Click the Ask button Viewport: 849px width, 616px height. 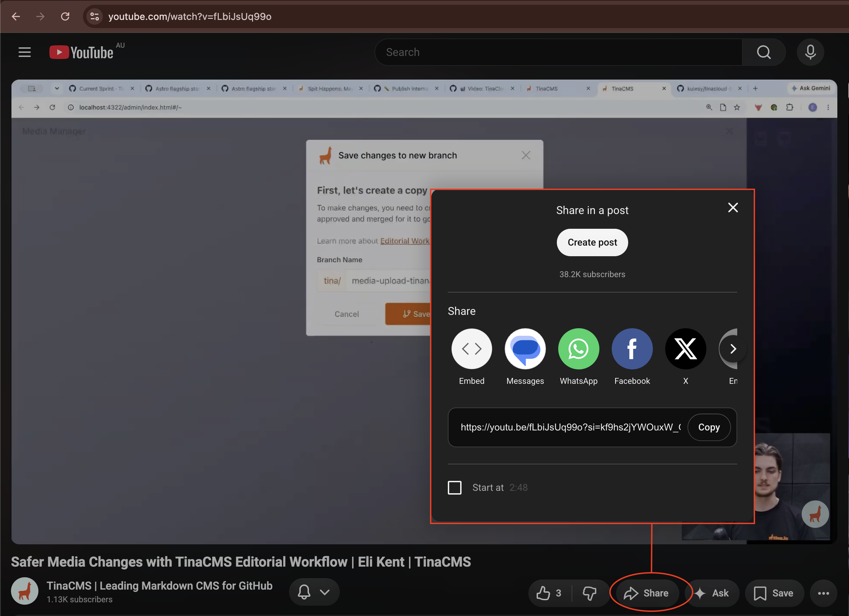(x=712, y=593)
